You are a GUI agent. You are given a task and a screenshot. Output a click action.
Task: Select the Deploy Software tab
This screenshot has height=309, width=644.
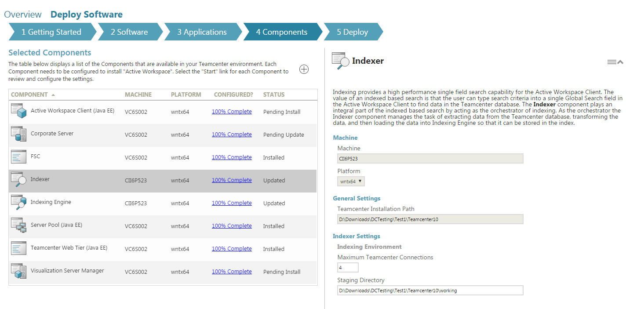87,15
